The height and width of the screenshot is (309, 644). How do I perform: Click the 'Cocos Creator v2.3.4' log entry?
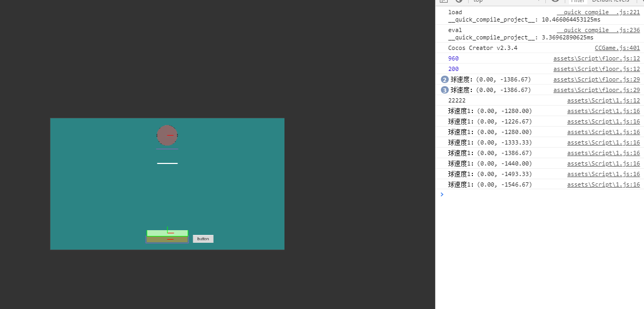coord(483,48)
